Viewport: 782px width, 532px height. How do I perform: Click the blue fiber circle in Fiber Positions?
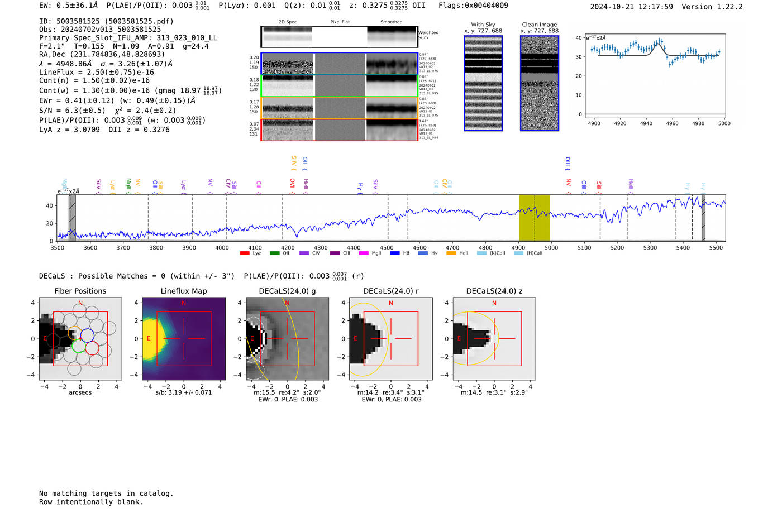click(x=87, y=335)
